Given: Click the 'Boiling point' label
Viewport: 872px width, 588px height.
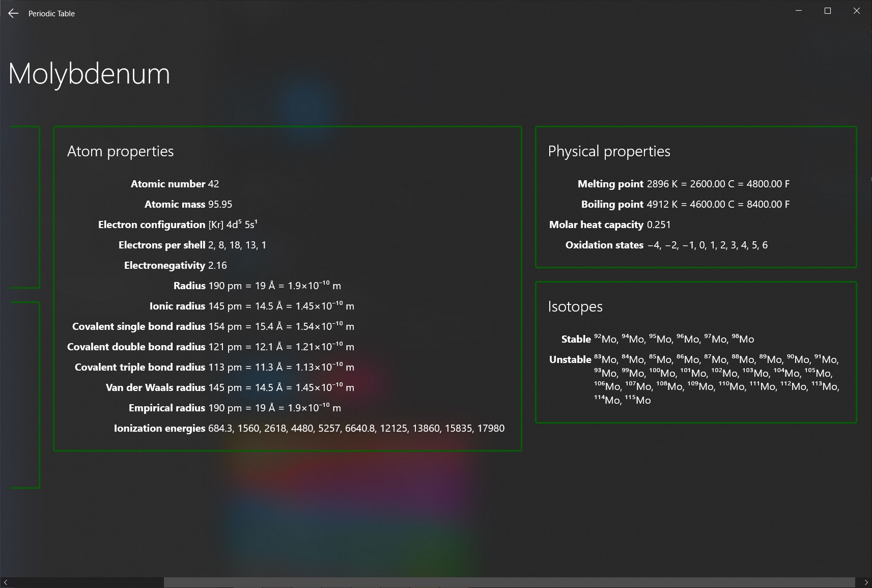Looking at the screenshot, I should tap(612, 204).
